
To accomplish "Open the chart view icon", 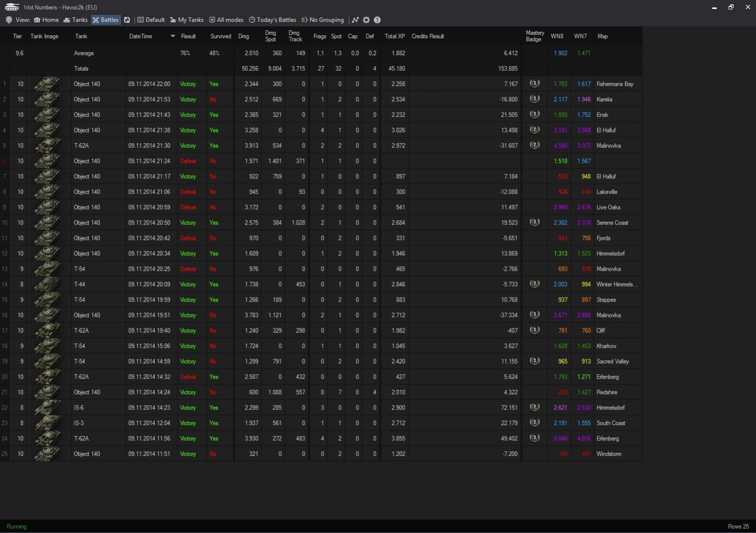I will (x=355, y=20).
